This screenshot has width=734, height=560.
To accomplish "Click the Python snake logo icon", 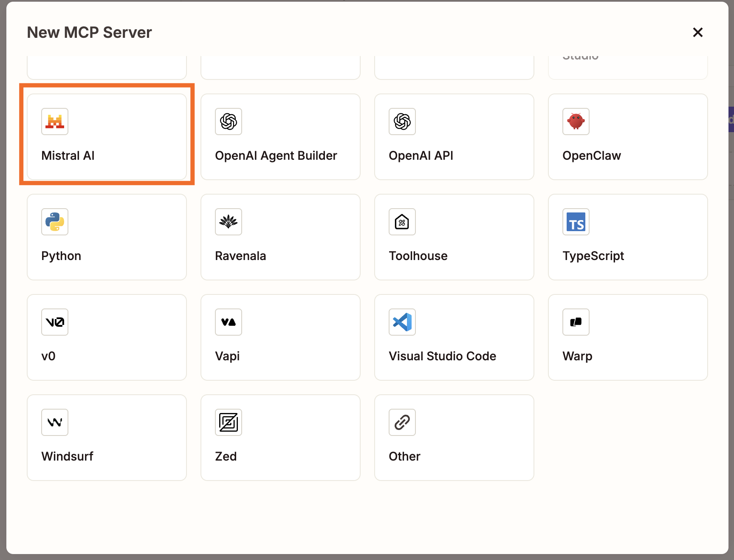I will pyautogui.click(x=55, y=222).
